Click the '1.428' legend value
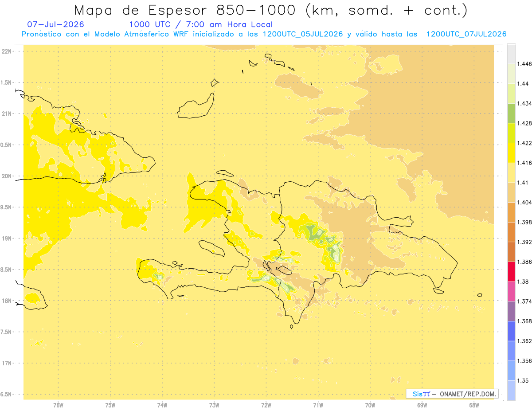 tap(524, 123)
